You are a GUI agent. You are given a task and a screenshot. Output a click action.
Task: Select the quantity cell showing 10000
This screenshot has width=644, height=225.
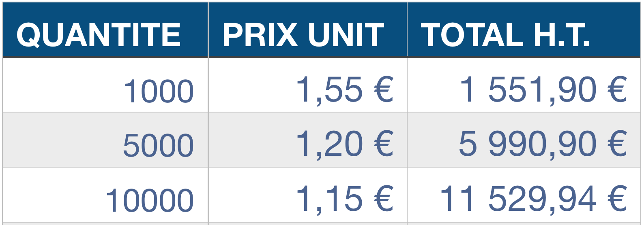coord(150,200)
